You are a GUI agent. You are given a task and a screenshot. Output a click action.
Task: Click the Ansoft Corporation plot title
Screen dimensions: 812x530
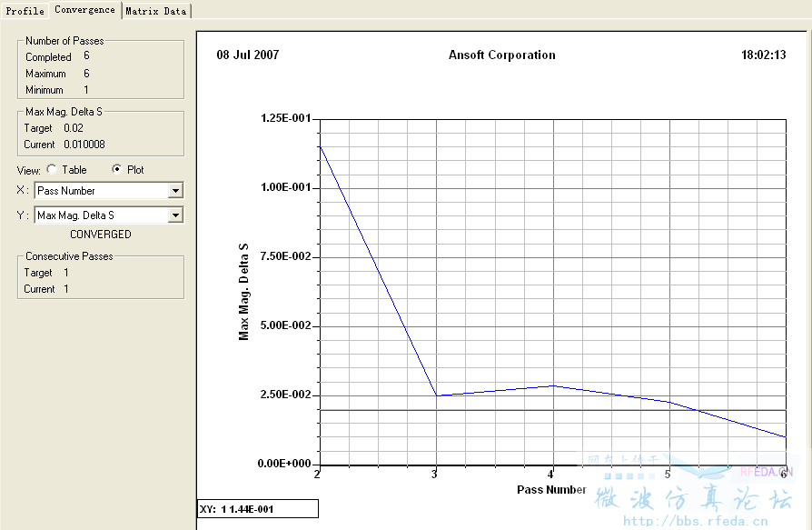(x=501, y=55)
